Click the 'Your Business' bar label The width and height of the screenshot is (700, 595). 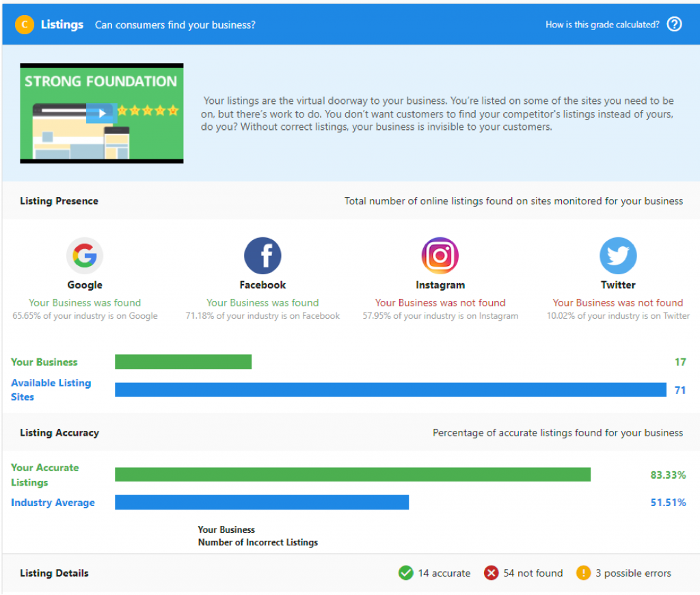[44, 362]
